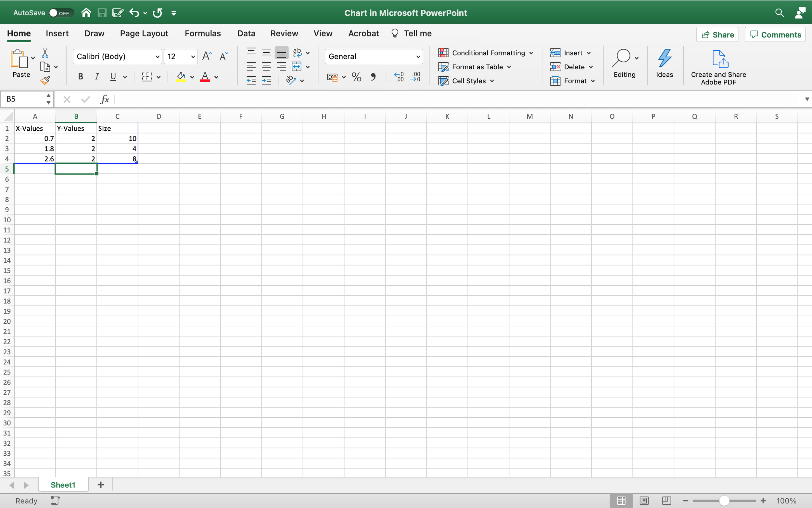The height and width of the screenshot is (508, 812).
Task: Click the Format Painter brush icon
Action: point(45,80)
